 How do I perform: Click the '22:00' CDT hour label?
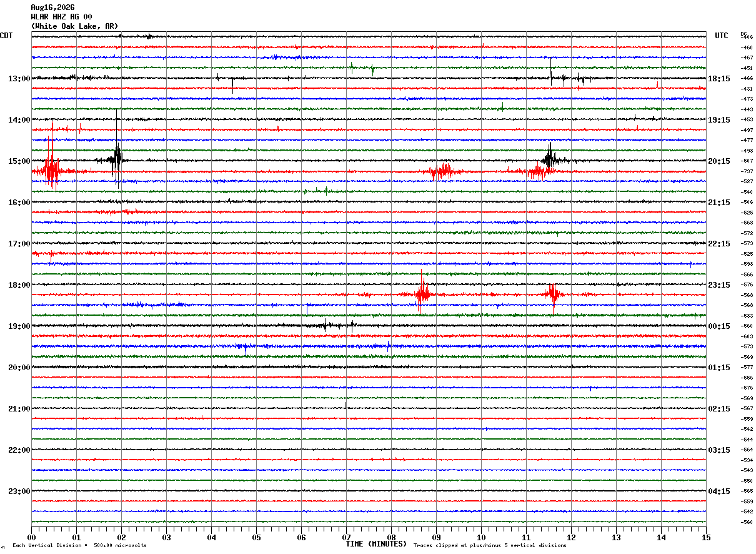[19, 450]
